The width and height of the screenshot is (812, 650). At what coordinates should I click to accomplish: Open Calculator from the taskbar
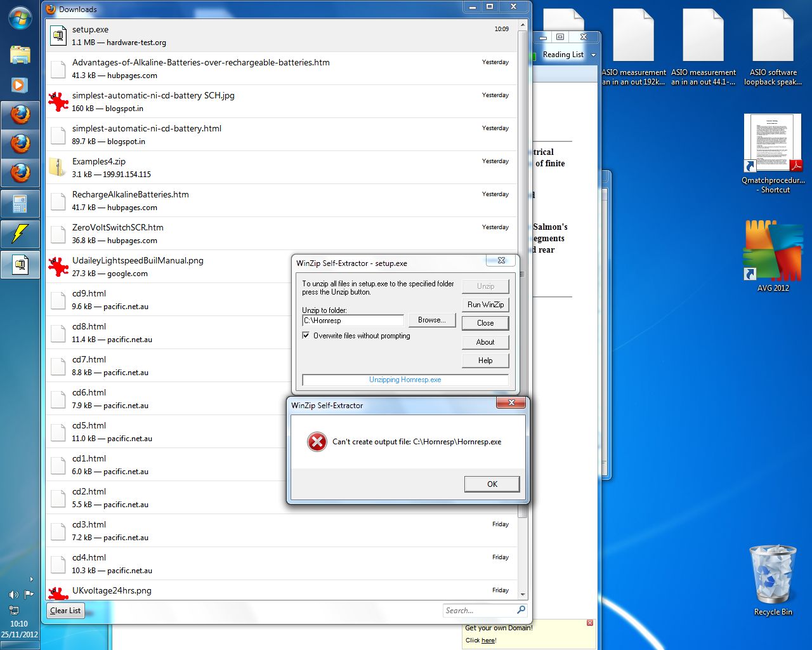pyautogui.click(x=20, y=204)
